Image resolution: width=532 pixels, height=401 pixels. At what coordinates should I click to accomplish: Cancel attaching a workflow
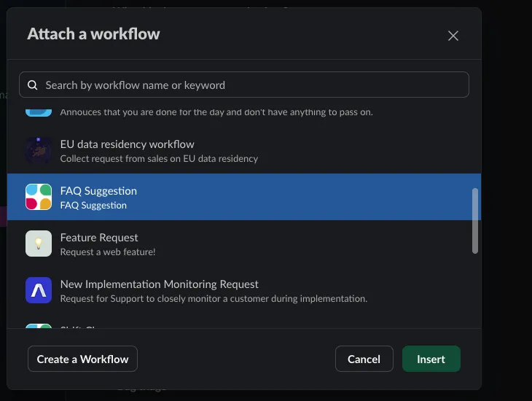(364, 359)
